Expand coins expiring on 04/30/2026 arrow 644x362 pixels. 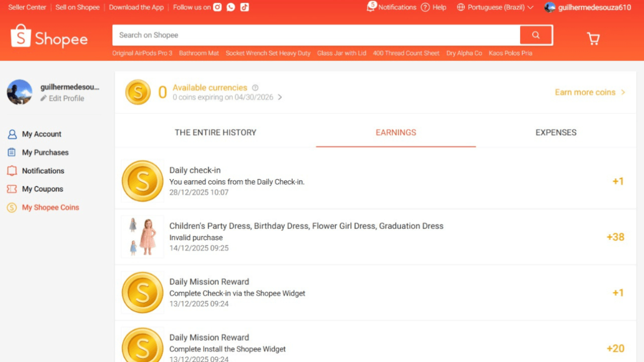(x=280, y=97)
